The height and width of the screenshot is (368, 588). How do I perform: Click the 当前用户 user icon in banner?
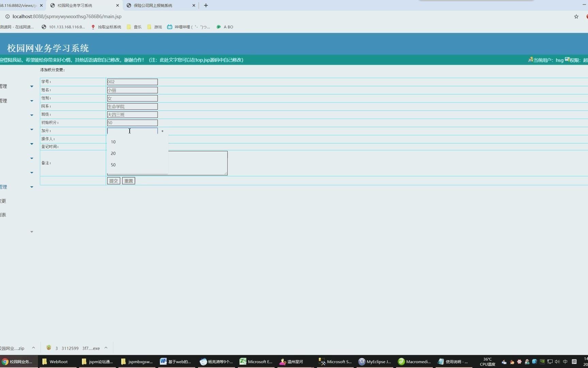click(530, 60)
